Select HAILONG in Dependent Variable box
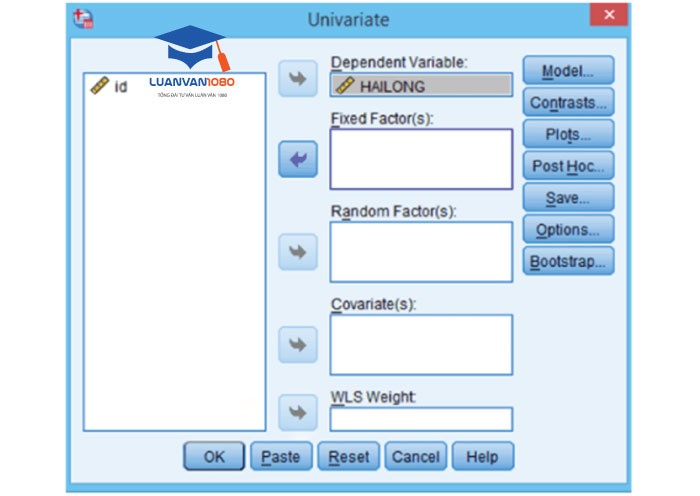 click(x=421, y=85)
